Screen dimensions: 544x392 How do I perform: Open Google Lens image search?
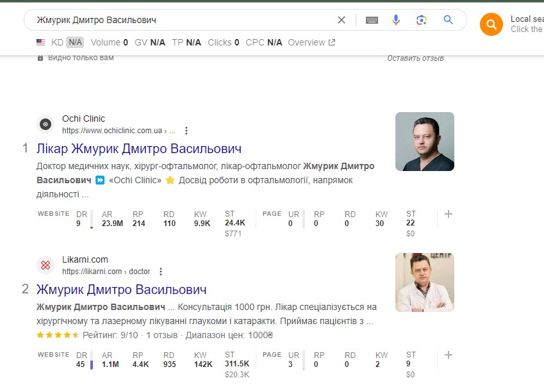click(422, 20)
